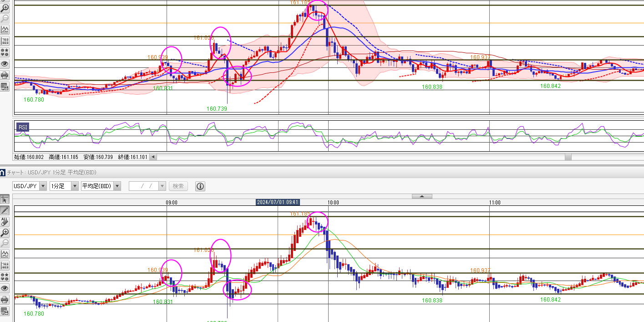Open the chart information (i) button

200,186
